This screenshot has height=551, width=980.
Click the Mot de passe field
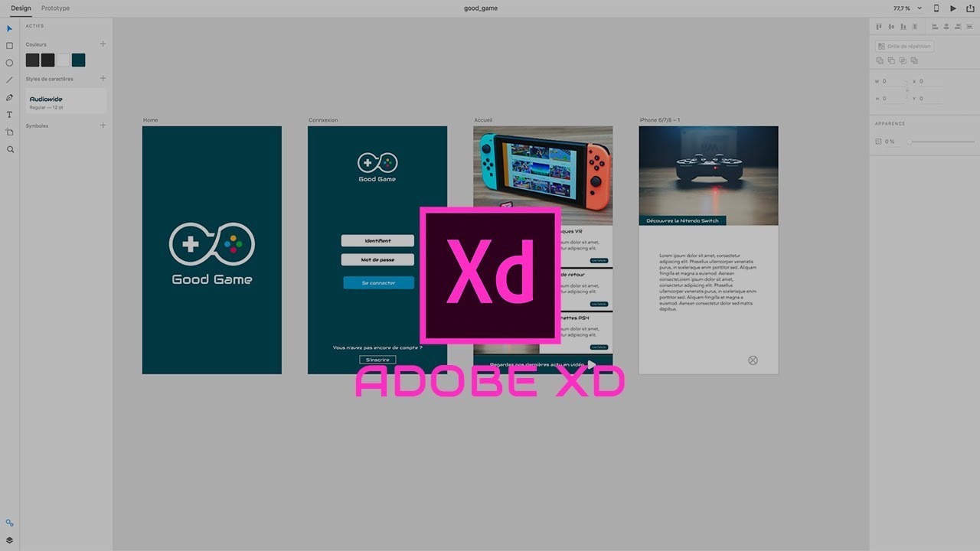coord(377,260)
